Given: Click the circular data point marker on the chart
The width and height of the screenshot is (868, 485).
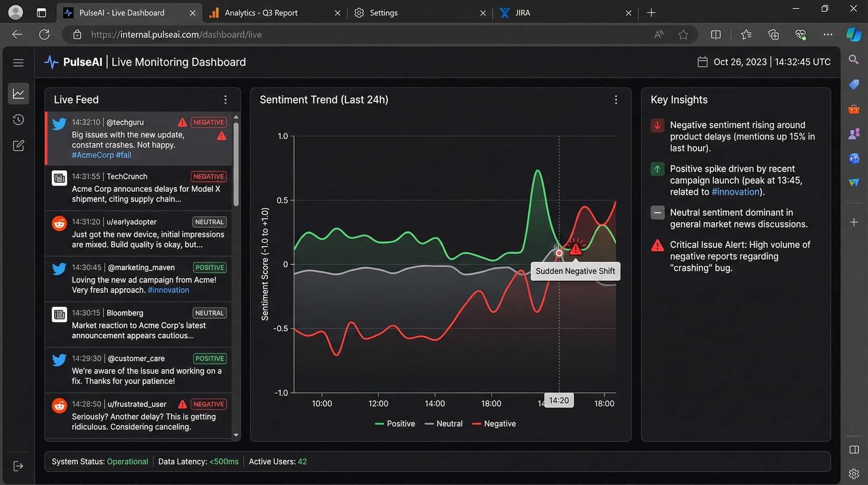Looking at the screenshot, I should 559,253.
